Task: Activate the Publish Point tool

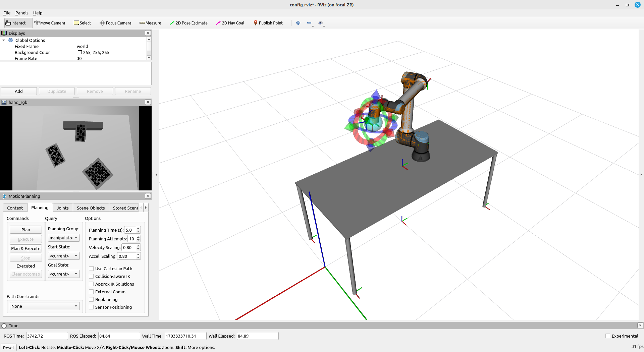Action: point(268,23)
